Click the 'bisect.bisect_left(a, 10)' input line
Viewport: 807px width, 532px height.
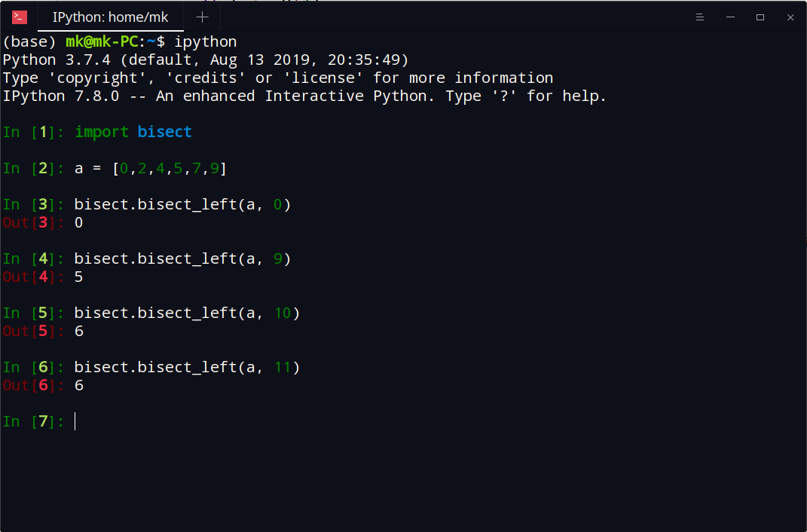tap(188, 313)
